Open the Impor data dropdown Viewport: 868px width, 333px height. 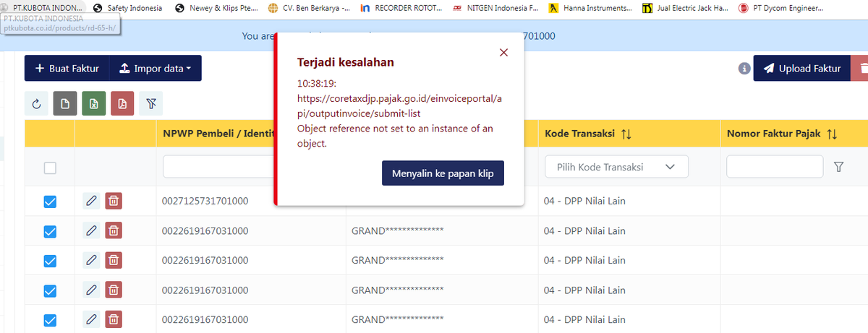[156, 69]
